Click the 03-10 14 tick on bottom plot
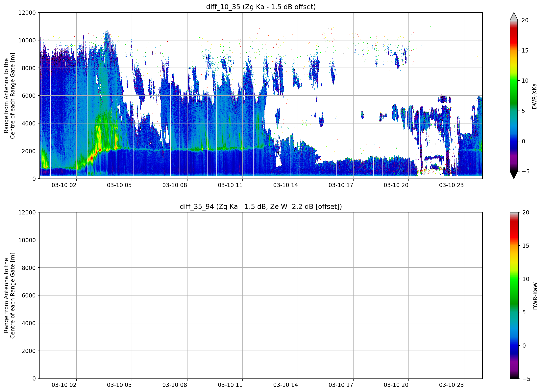542x392 pixels. [x=285, y=385]
